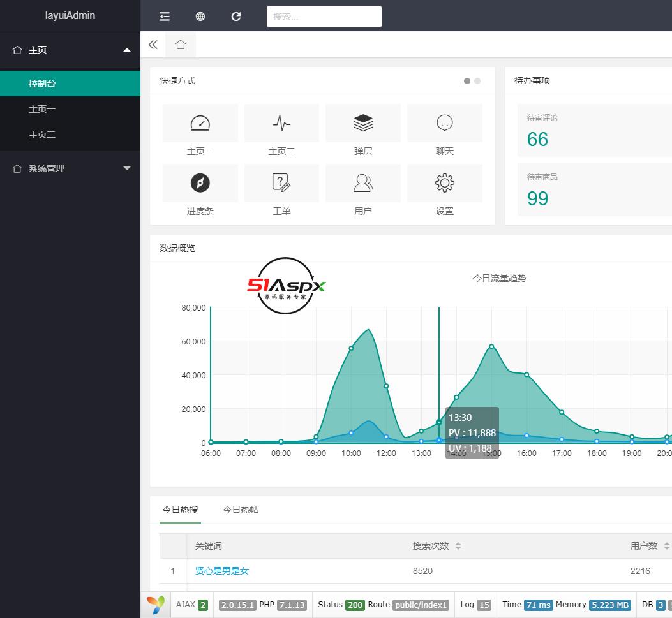The width and height of the screenshot is (672, 618).
Task: Open the AJAX 2 debug panel
Action: pos(192,605)
